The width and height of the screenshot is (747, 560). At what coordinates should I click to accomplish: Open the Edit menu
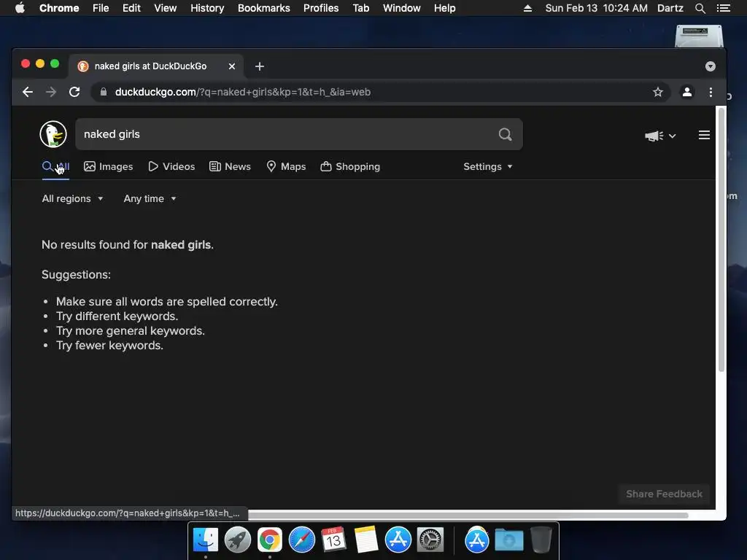coord(131,8)
